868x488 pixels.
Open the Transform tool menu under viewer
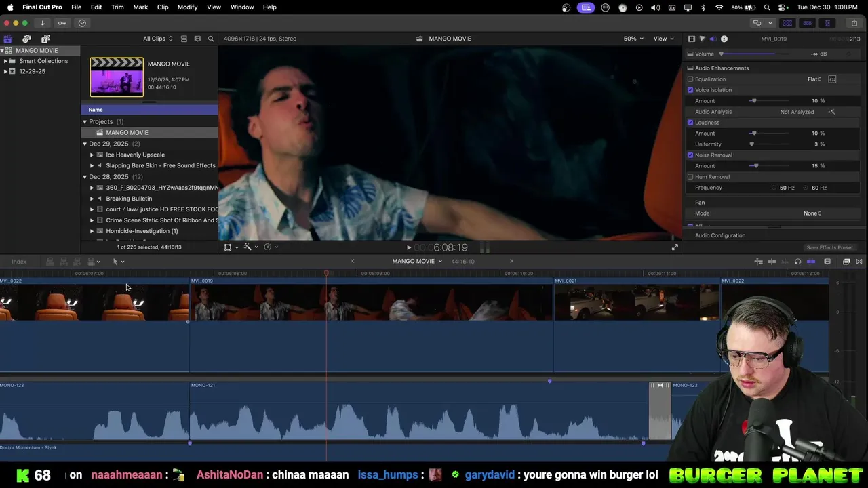coord(231,247)
